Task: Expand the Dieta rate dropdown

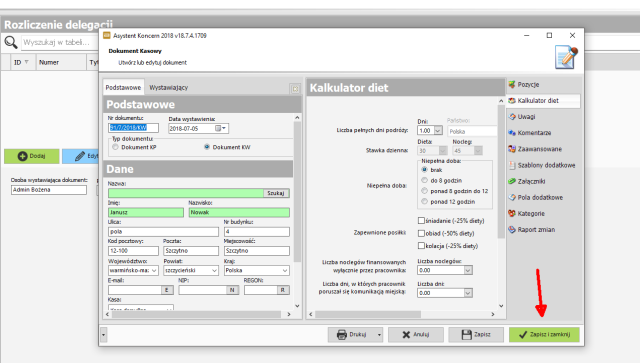Action: (x=442, y=151)
